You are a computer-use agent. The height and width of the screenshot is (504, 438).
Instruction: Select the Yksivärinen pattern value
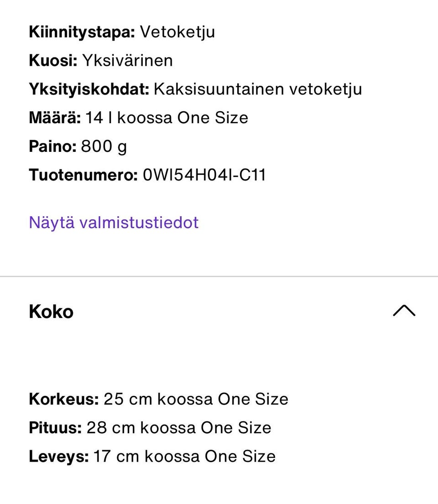coord(127,61)
